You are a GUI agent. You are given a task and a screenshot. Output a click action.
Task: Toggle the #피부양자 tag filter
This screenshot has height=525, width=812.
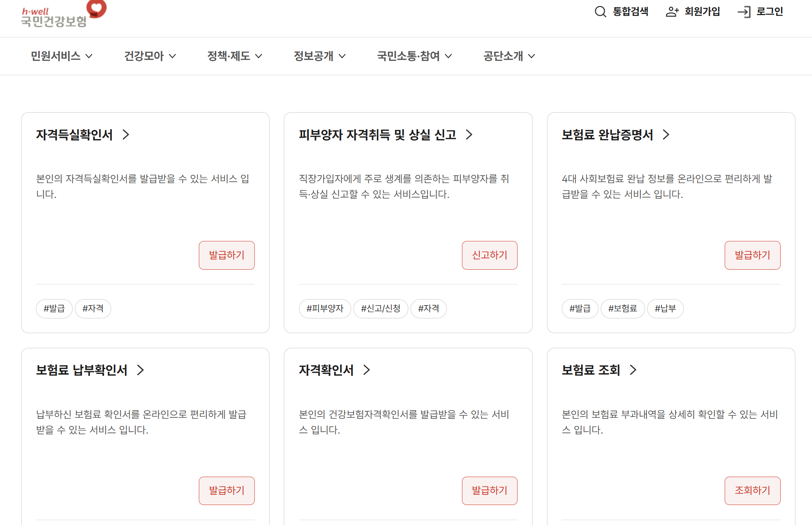(325, 309)
